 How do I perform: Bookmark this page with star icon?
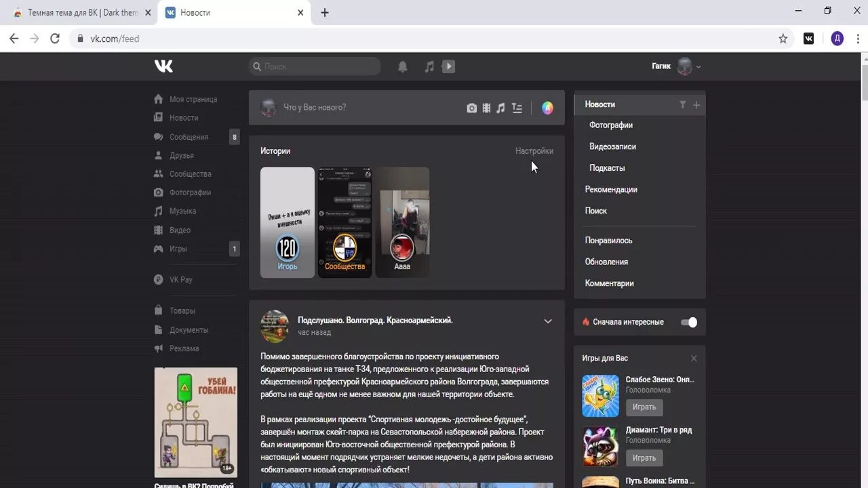(783, 39)
